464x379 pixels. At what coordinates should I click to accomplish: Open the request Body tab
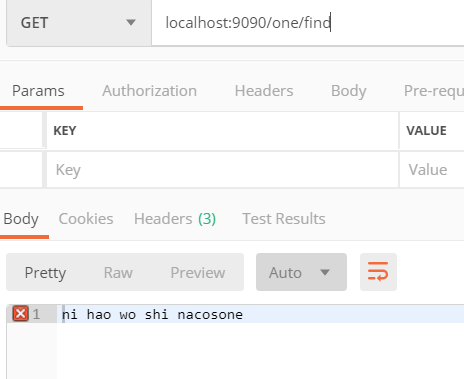(349, 91)
